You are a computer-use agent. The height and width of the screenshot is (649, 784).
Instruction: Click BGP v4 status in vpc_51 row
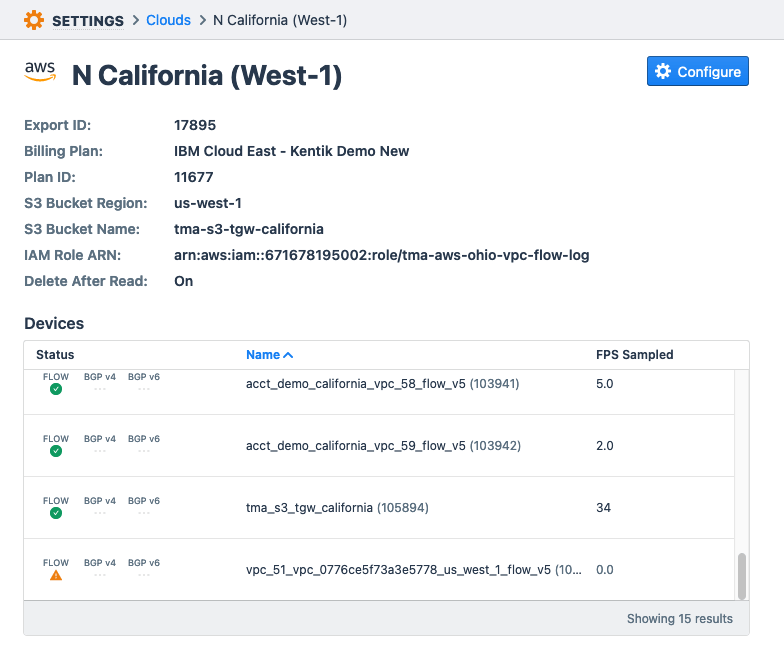click(x=100, y=568)
